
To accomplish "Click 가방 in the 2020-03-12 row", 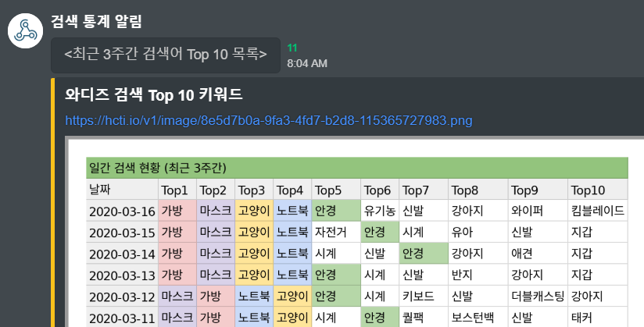I will pos(216,297).
